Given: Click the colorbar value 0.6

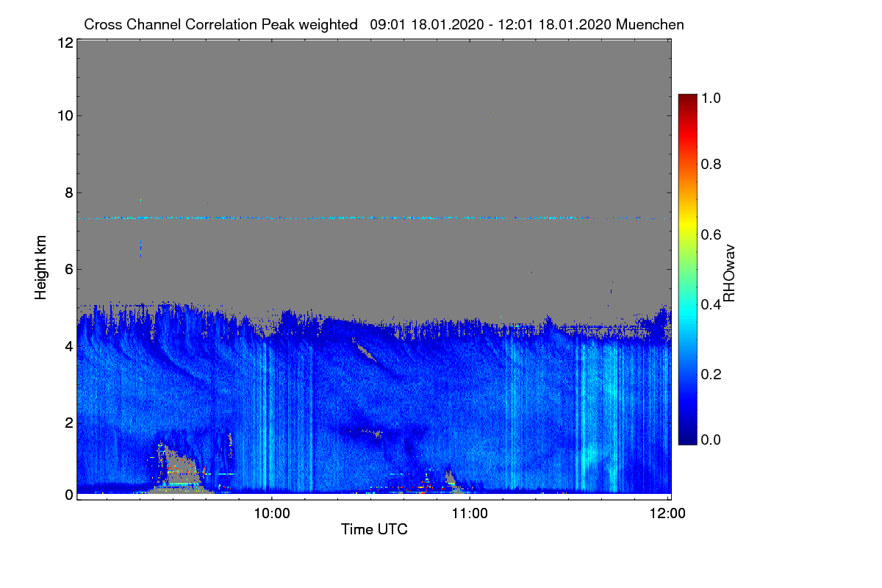Looking at the screenshot, I should [x=711, y=234].
